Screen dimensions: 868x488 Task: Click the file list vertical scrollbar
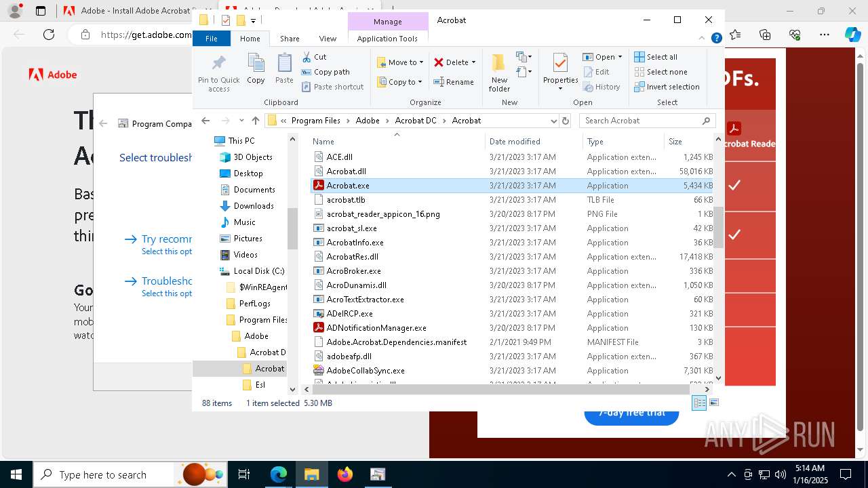(x=718, y=228)
